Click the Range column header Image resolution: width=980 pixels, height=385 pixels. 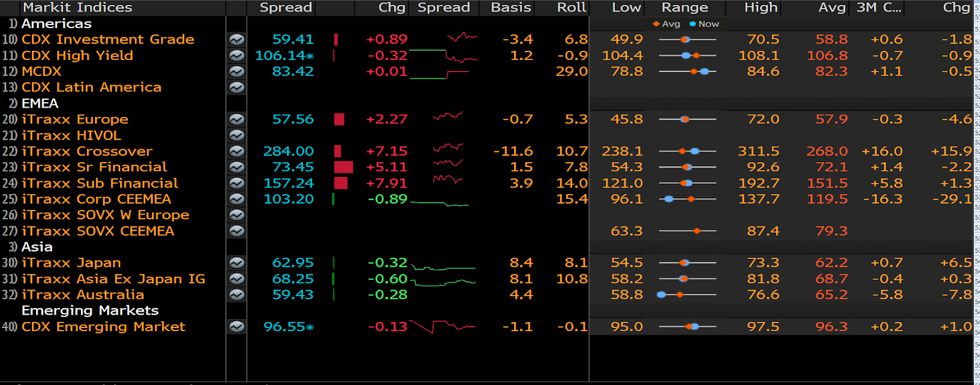pyautogui.click(x=685, y=7)
